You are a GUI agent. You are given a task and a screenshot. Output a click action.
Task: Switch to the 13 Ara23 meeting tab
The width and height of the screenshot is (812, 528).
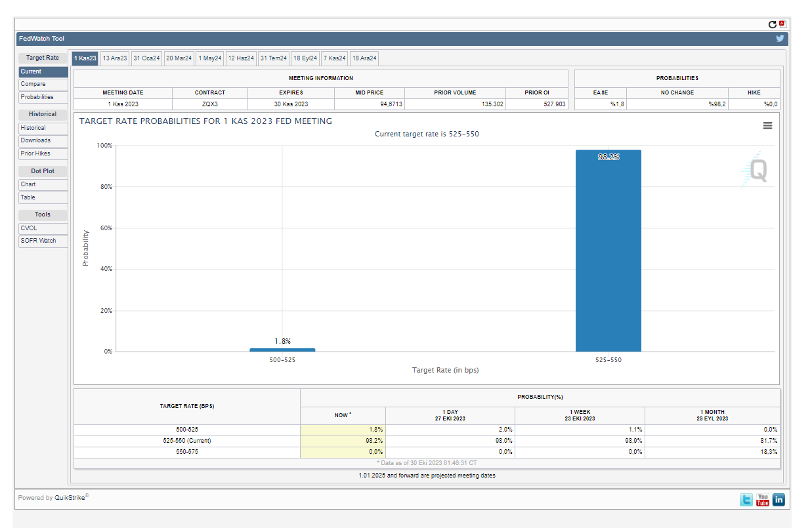point(115,58)
